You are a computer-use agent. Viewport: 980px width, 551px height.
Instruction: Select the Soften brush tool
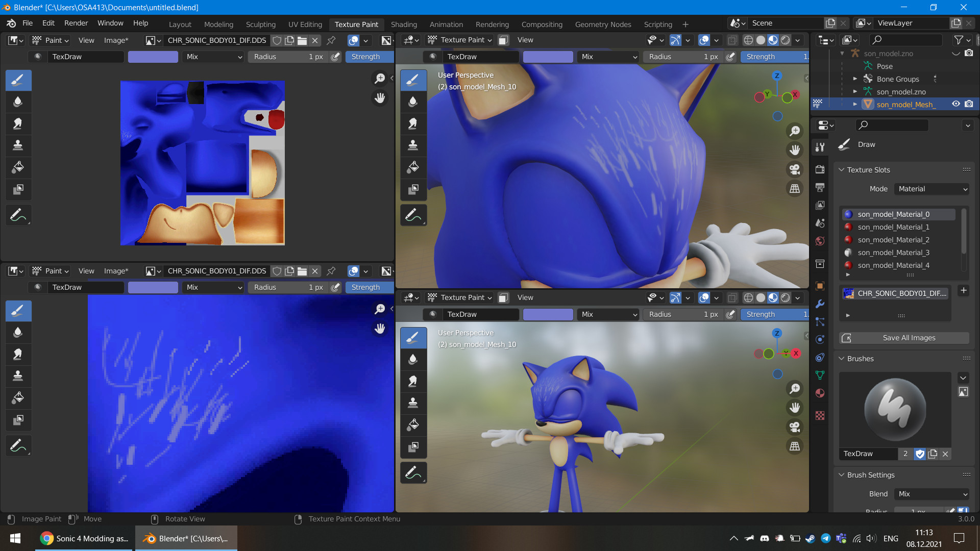(18, 102)
